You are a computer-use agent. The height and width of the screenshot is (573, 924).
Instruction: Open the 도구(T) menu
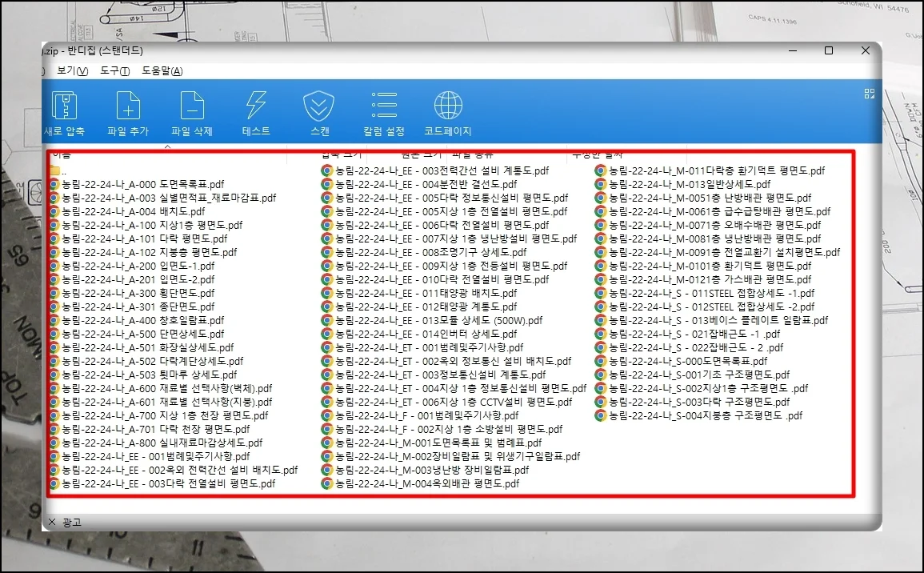114,71
